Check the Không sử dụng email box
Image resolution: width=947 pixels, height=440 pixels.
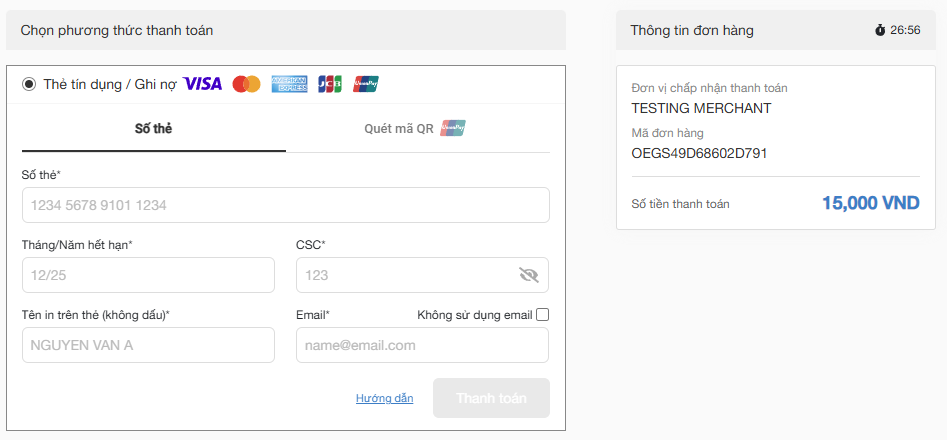[x=542, y=315]
